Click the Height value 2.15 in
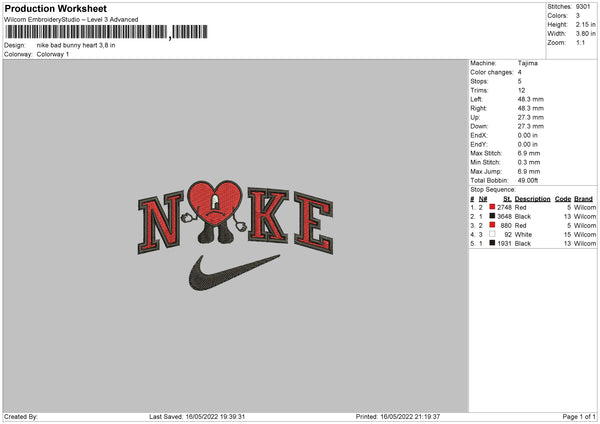 pyautogui.click(x=586, y=24)
